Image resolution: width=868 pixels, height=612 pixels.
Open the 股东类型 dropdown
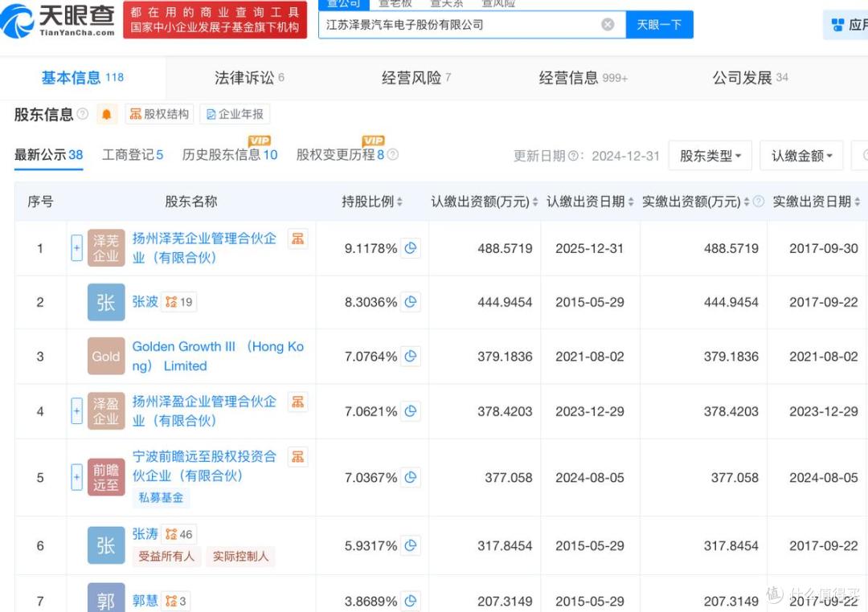click(x=710, y=156)
